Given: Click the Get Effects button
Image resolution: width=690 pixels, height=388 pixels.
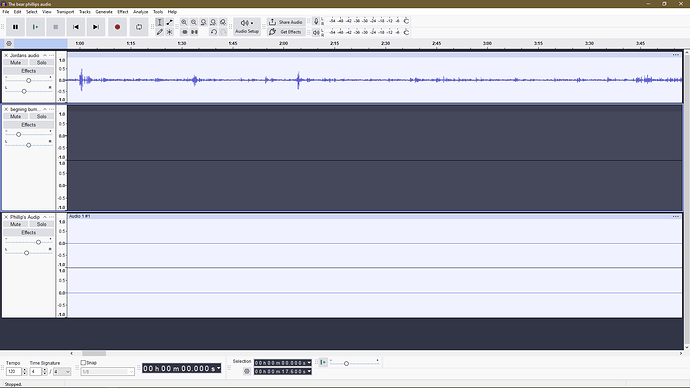Looking at the screenshot, I should pos(286,32).
